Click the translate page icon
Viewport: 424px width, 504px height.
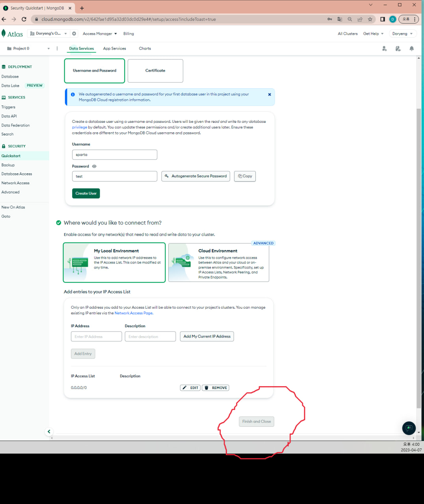pos(340,19)
